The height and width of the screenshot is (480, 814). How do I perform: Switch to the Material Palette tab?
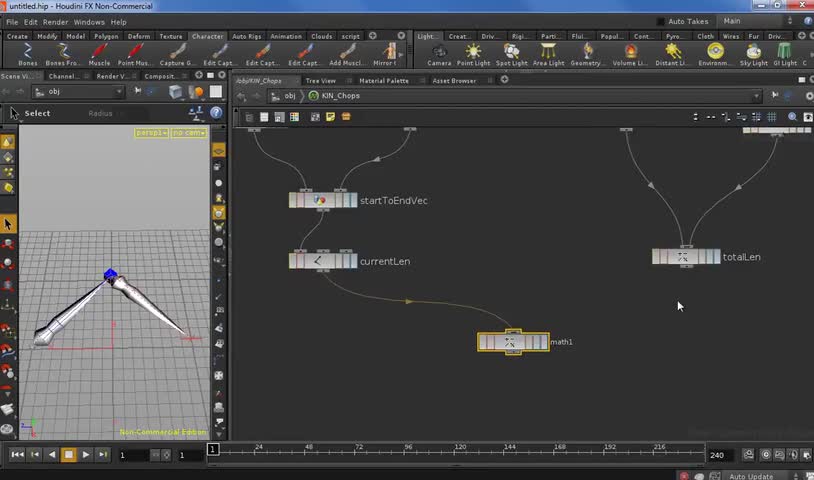coord(384,81)
